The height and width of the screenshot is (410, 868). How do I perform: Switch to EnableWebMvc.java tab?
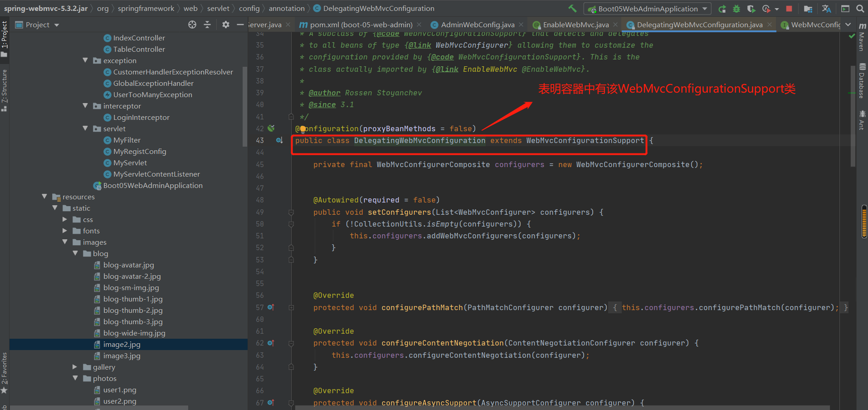[575, 25]
